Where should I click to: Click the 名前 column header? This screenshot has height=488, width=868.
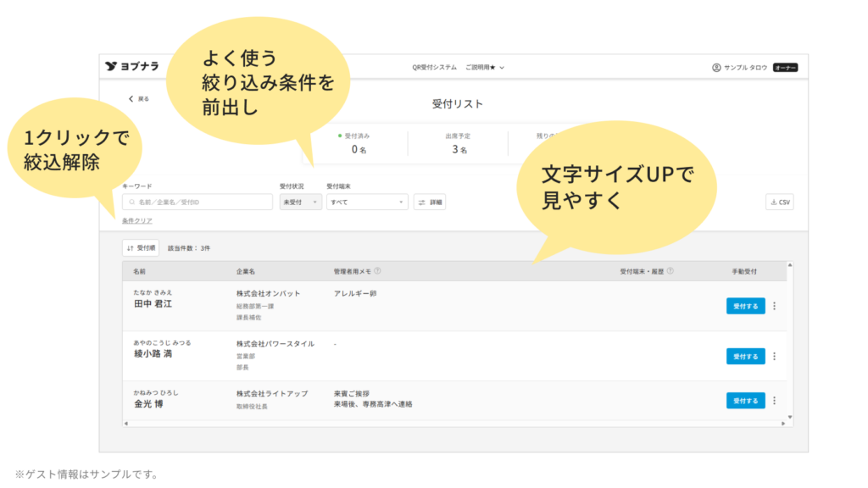[x=140, y=272]
